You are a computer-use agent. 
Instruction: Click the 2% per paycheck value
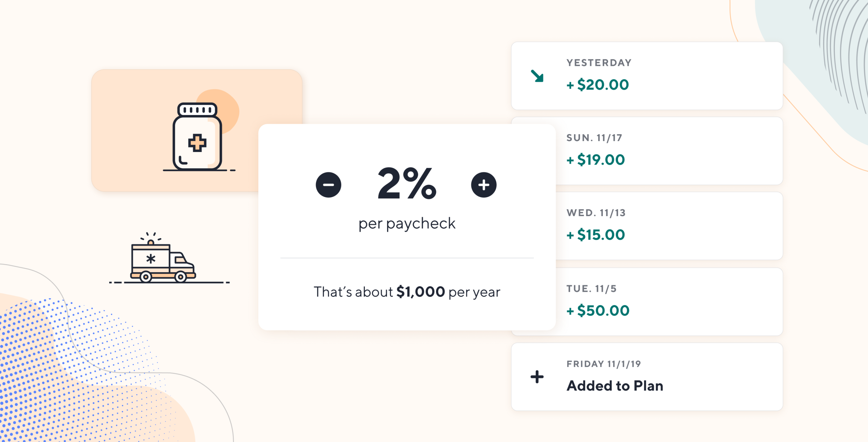click(407, 184)
